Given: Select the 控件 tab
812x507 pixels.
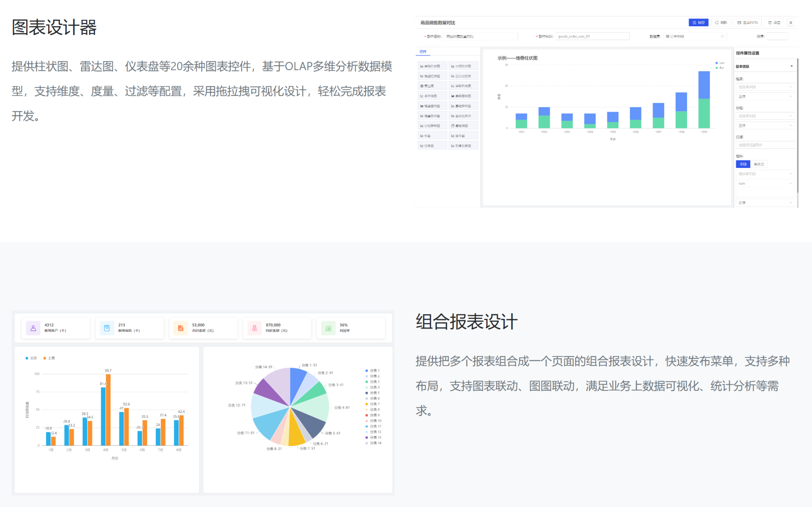Looking at the screenshot, I should click(x=423, y=52).
